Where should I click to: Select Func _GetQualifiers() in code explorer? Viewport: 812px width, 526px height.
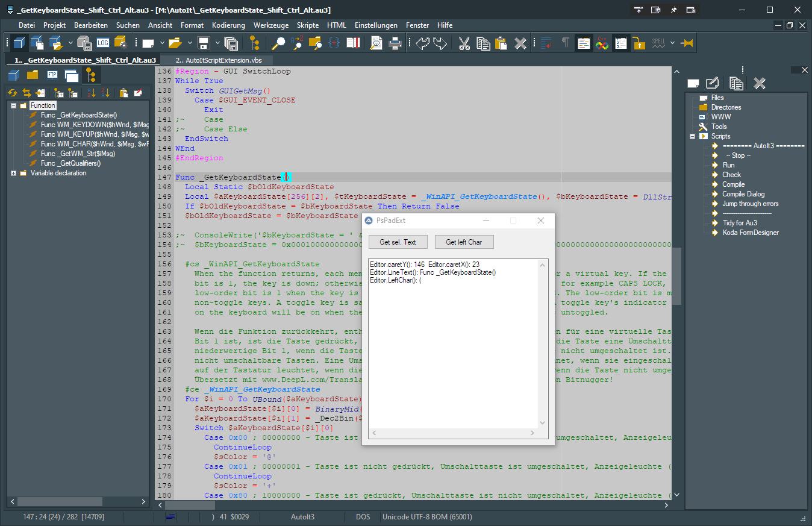coord(70,163)
